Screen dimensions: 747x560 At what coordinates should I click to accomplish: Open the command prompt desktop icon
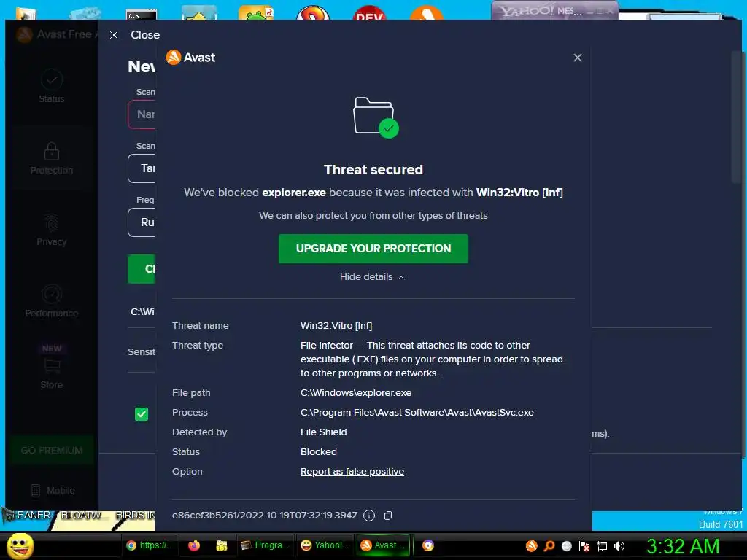point(142,15)
